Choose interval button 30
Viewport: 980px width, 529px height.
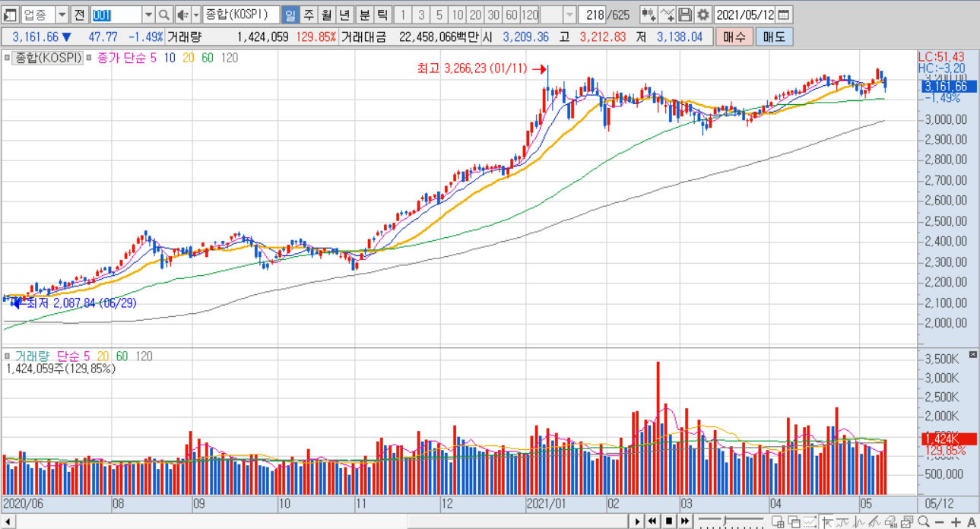[493, 14]
